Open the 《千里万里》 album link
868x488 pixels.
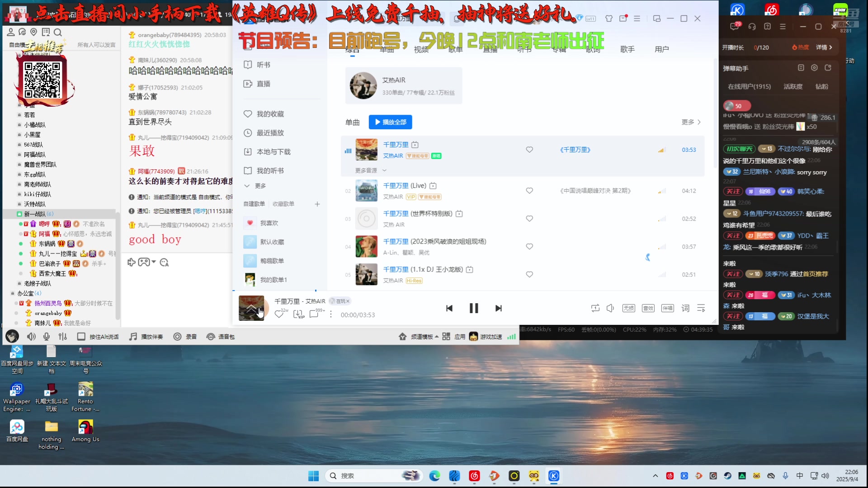(x=575, y=150)
